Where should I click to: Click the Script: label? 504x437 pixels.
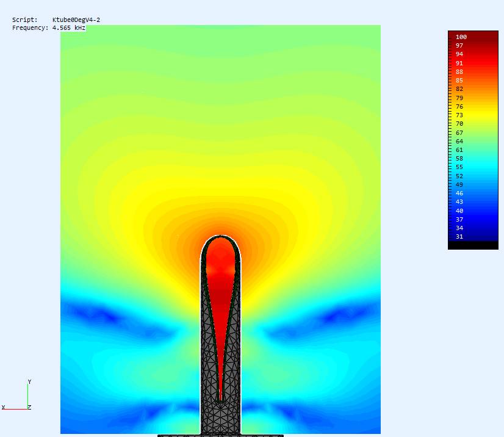25,20
